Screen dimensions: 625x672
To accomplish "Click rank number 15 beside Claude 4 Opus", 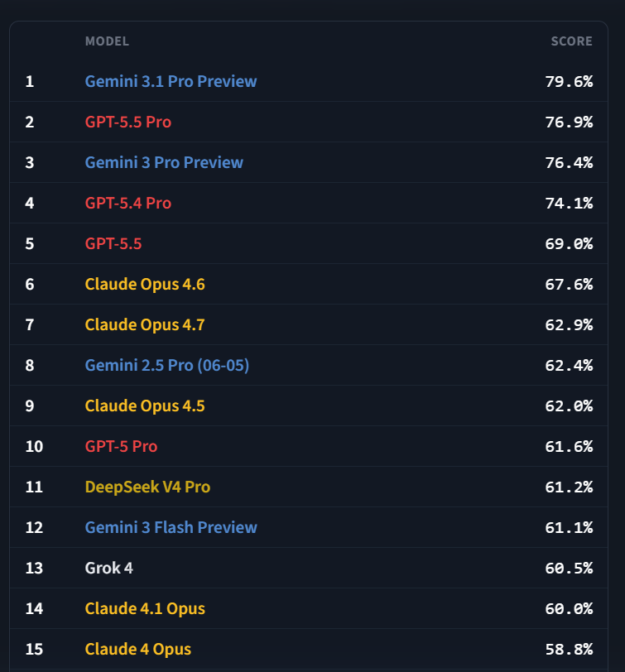I will [x=34, y=650].
